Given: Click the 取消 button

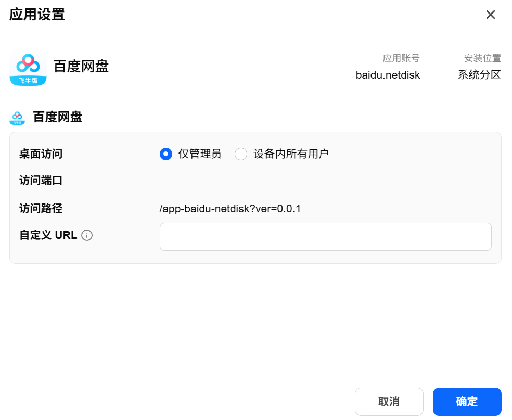Looking at the screenshot, I should pos(389,401).
